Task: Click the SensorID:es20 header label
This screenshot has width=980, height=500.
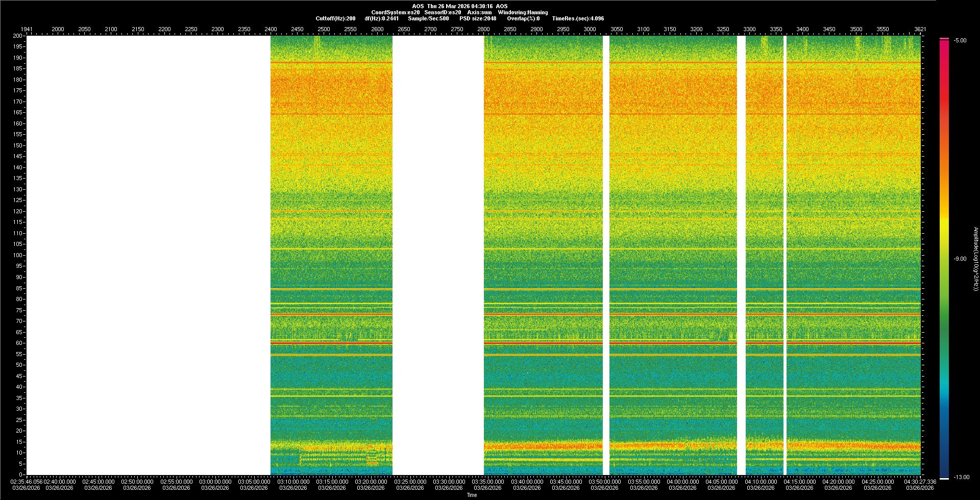Action: click(443, 12)
